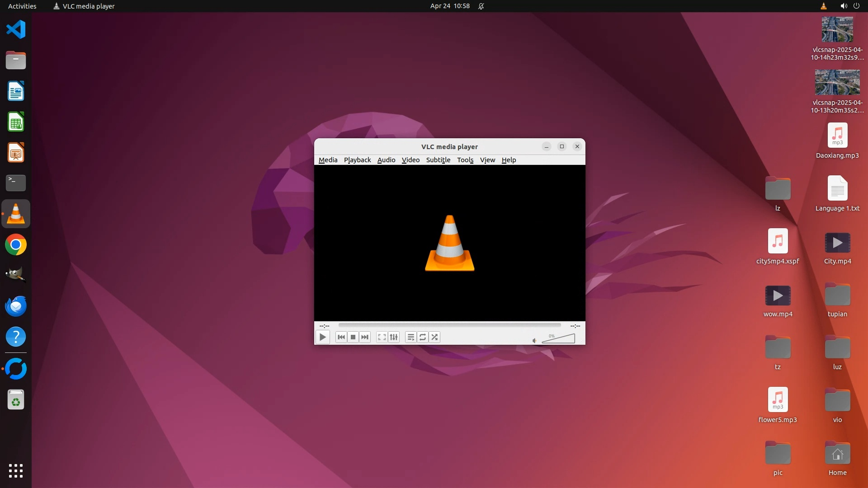
Task: Open the Playback menu
Action: 357,160
